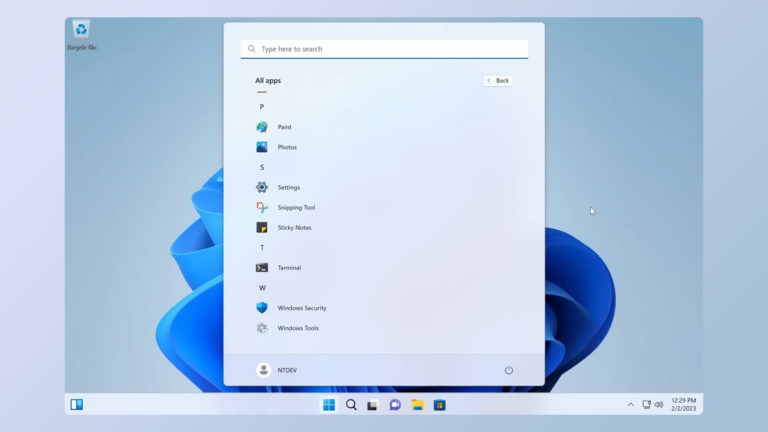Start the Snipping Tool
Screen dimensions: 768x432
click(x=262, y=207)
